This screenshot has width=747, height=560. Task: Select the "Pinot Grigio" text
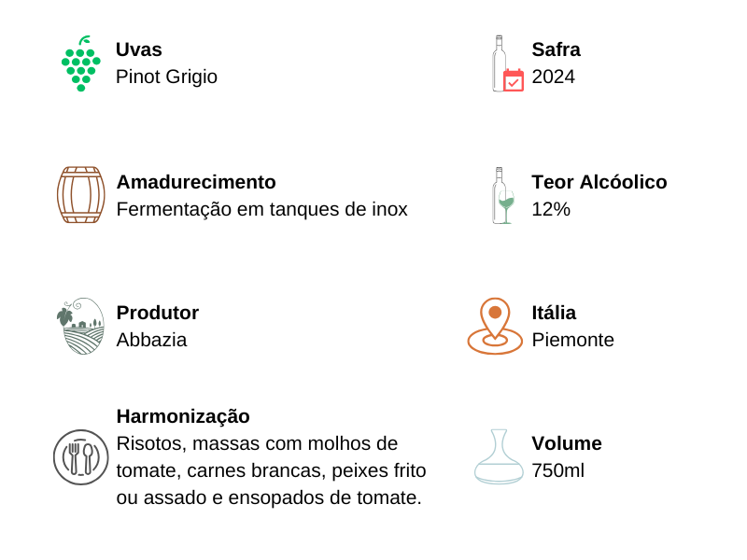click(x=166, y=77)
